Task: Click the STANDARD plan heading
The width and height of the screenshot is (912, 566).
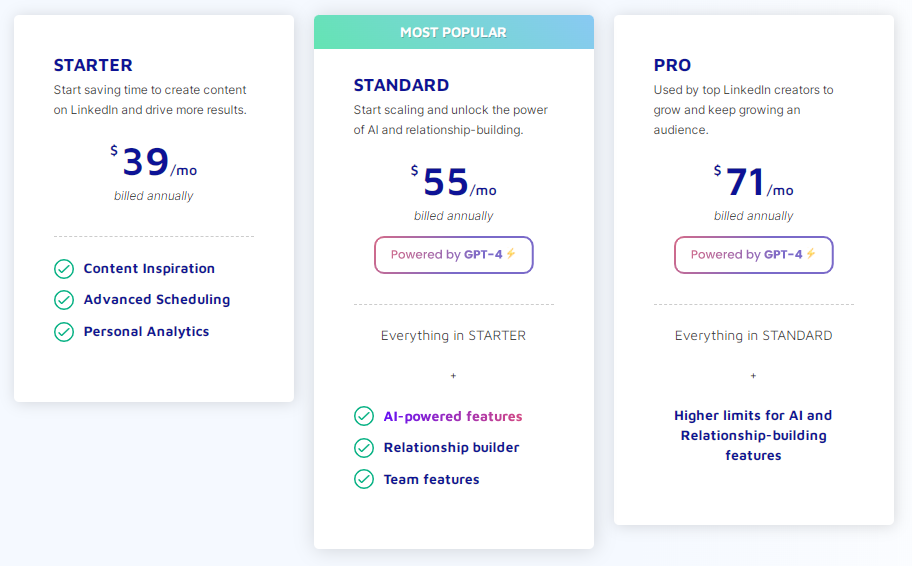Action: 401,85
